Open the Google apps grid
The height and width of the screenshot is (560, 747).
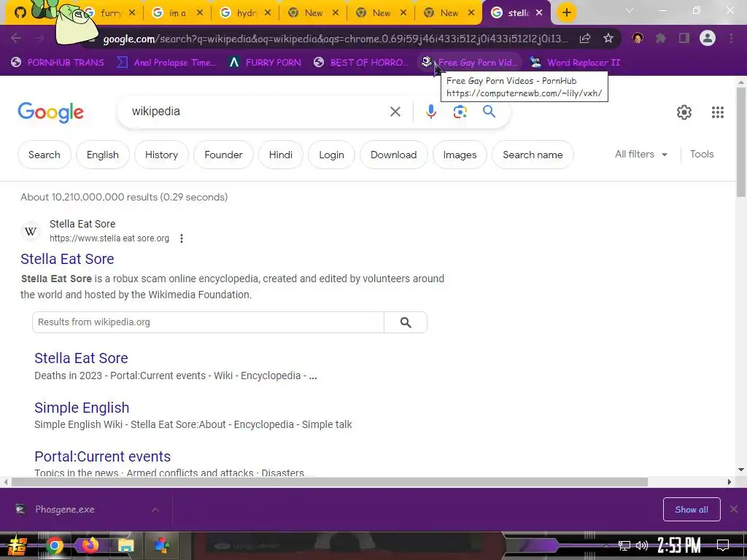718,112
